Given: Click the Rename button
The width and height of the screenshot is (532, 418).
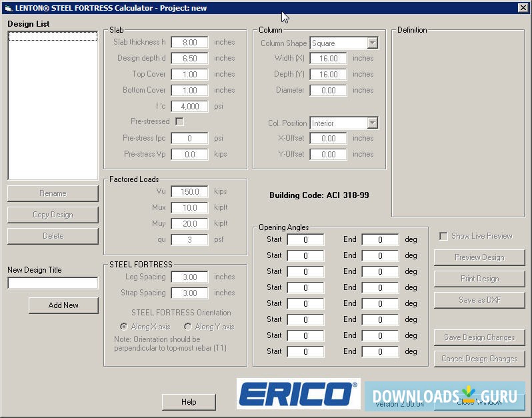Looking at the screenshot, I should [x=53, y=193].
